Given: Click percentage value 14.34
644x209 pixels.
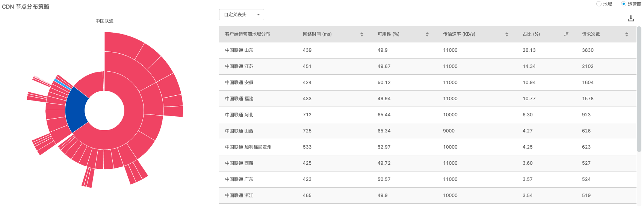Looking at the screenshot, I should (x=529, y=66).
